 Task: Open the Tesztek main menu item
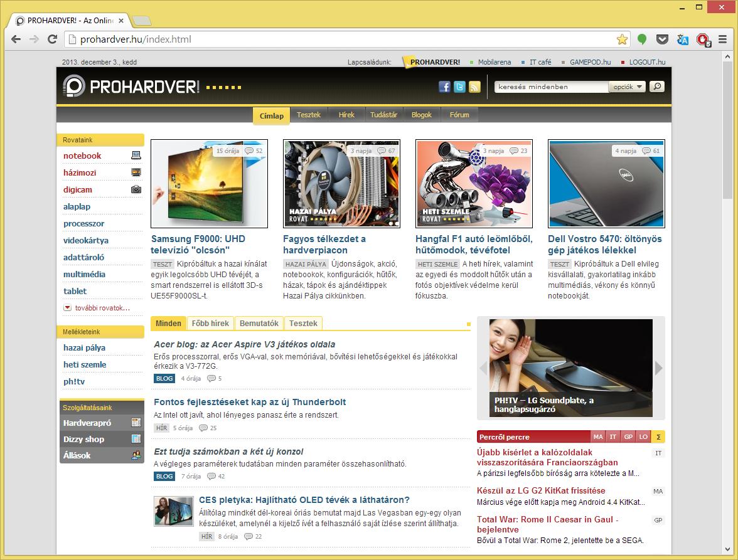308,115
